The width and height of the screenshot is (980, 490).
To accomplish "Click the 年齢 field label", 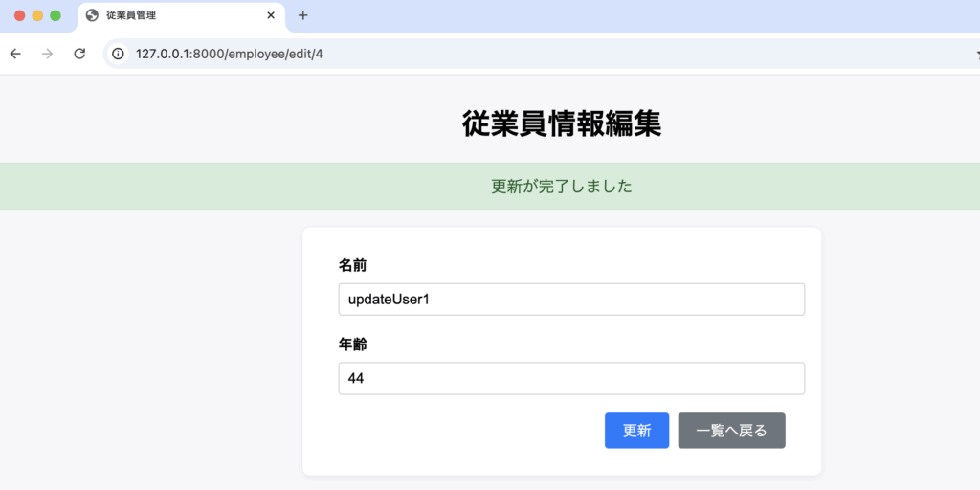I will (352, 343).
